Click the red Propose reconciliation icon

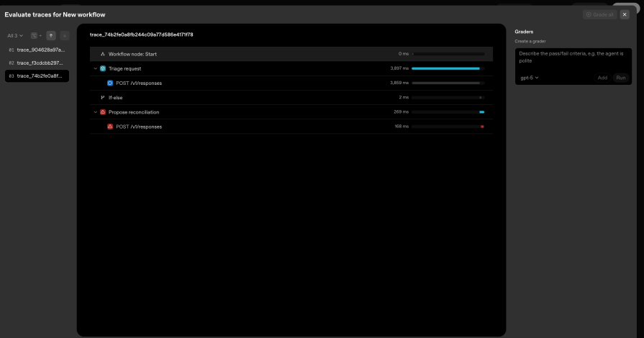pyautogui.click(x=103, y=112)
